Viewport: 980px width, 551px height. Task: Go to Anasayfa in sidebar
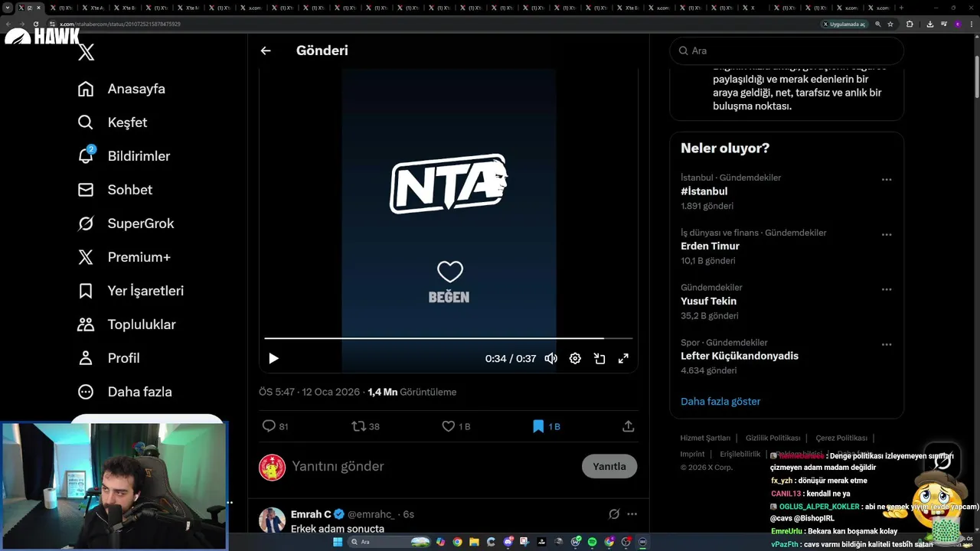tap(122, 89)
